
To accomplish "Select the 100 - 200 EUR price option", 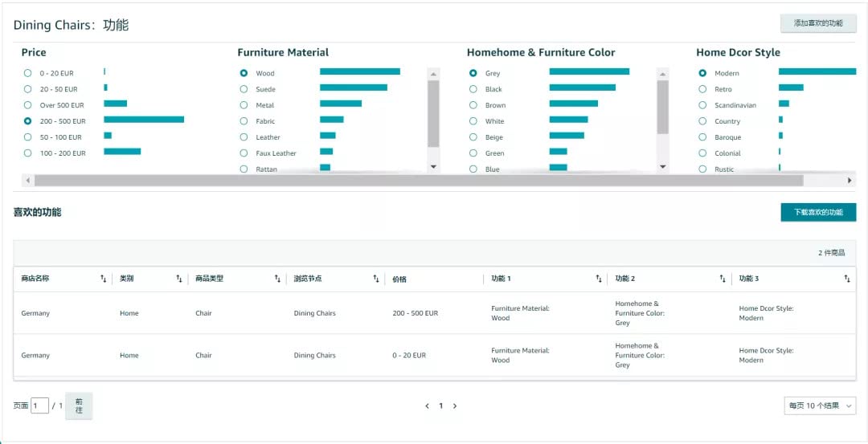I will (x=28, y=153).
